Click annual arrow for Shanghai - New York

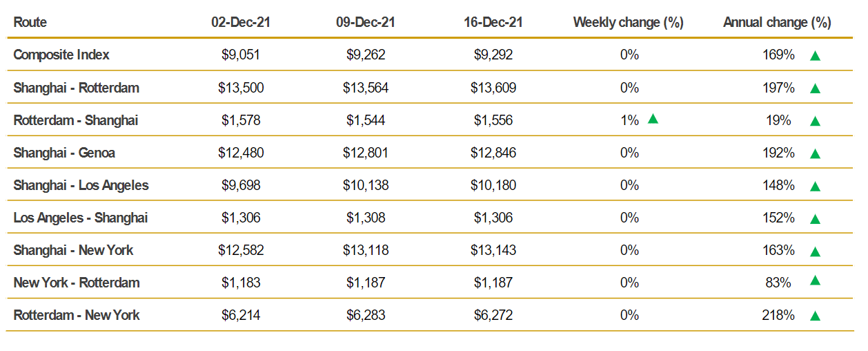pos(815,251)
